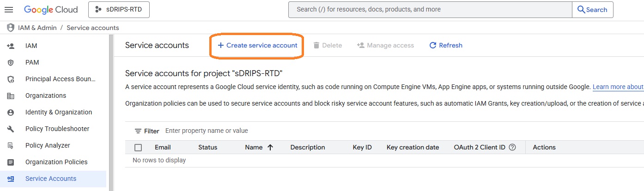Click the Key ID column header
The height and width of the screenshot is (191, 644).
(362, 147)
